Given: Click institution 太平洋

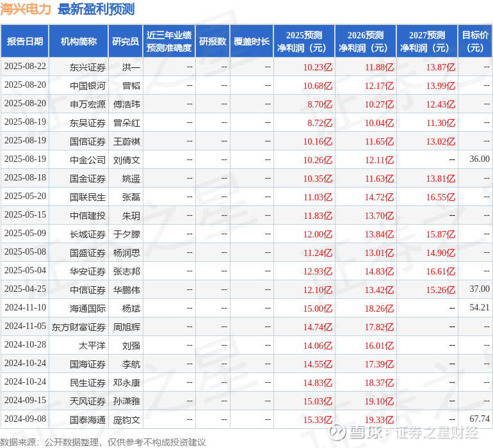Looking at the screenshot, I should [x=92, y=345].
